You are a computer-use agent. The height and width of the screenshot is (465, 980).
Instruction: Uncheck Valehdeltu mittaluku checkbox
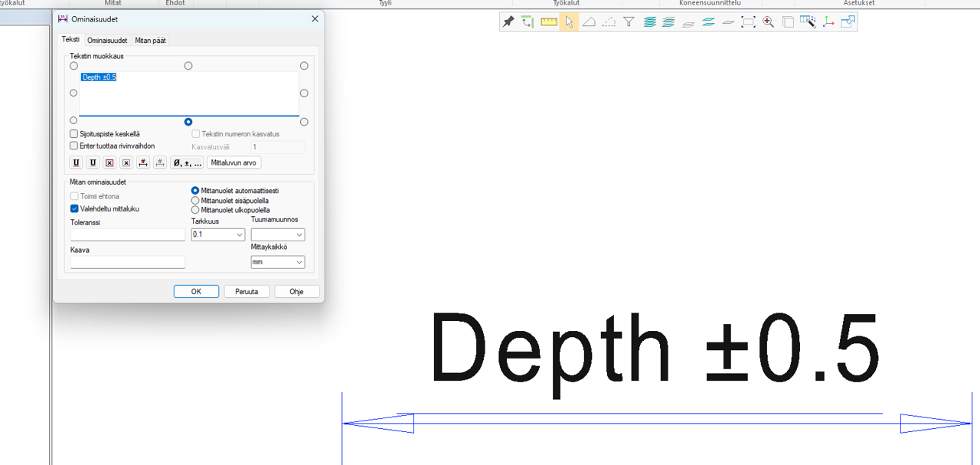[x=74, y=208]
